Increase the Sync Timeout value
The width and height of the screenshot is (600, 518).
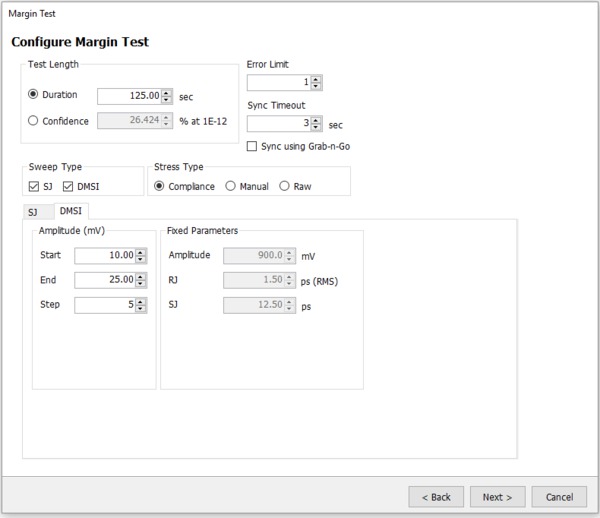(316, 120)
